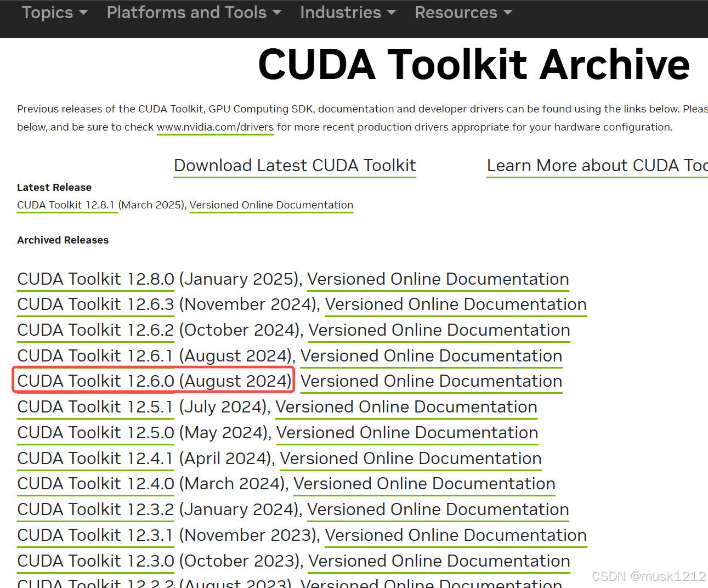The width and height of the screenshot is (708, 588).
Task: Open the www.nvidia.com/drivers link
Action: pyautogui.click(x=215, y=127)
